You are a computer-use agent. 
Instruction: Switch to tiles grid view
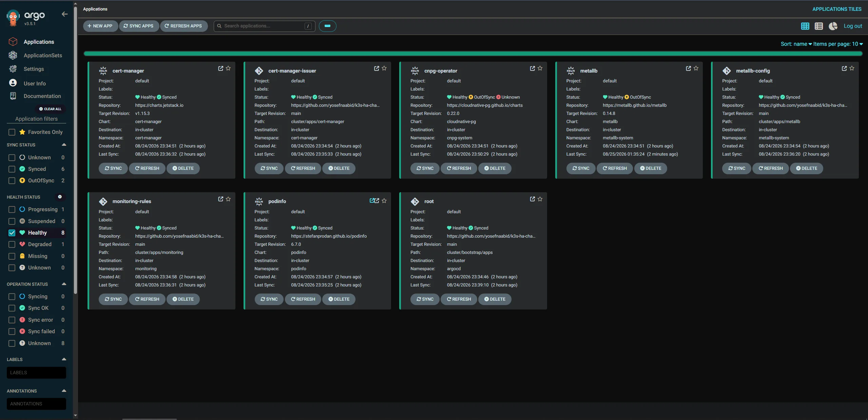coord(805,26)
